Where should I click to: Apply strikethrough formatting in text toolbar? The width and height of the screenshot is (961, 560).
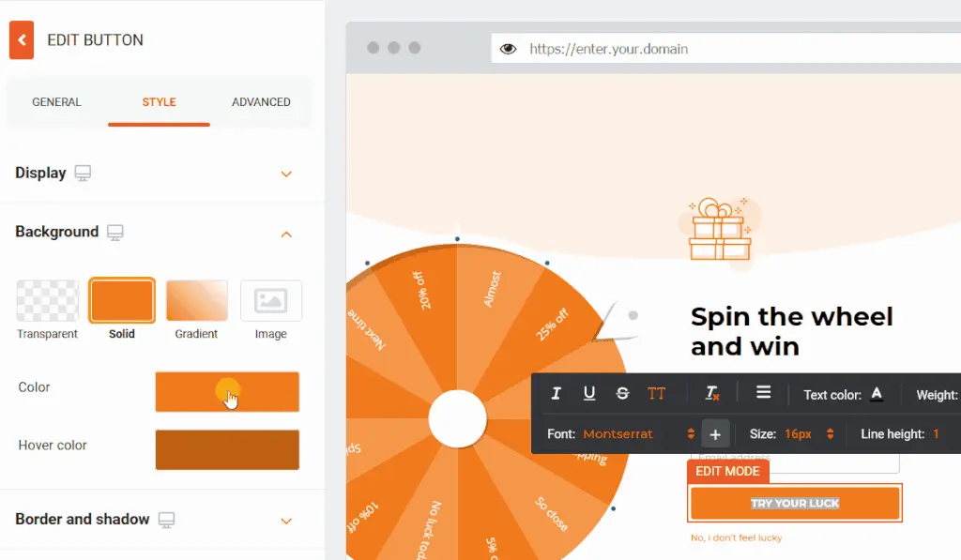pyautogui.click(x=622, y=394)
